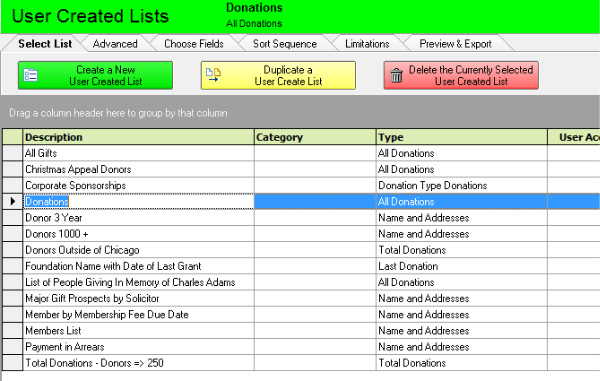
Task: Select the Donors Outside of Chicago row
Action: click(300, 250)
